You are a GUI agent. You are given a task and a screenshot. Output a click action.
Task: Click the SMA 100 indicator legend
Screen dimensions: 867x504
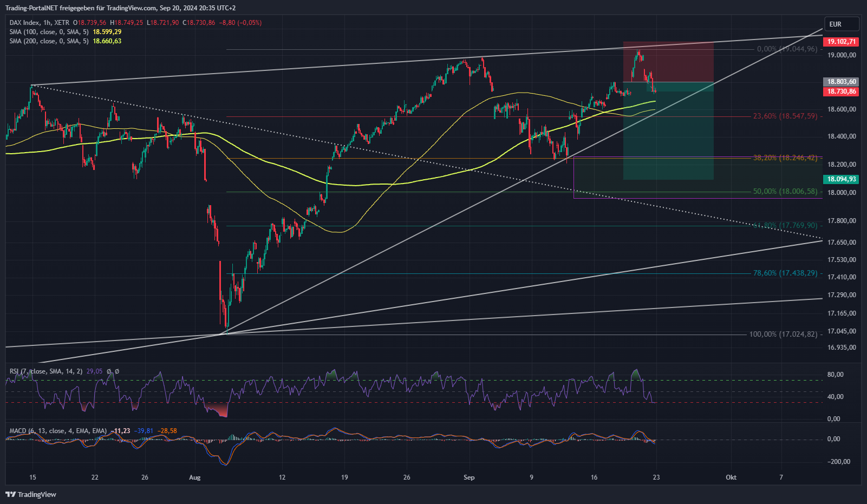point(49,32)
